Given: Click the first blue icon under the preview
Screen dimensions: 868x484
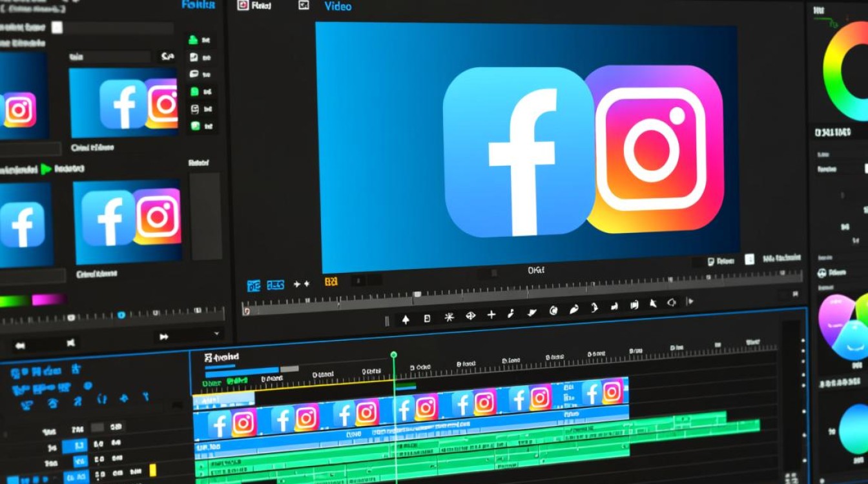Looking at the screenshot, I should [x=254, y=285].
